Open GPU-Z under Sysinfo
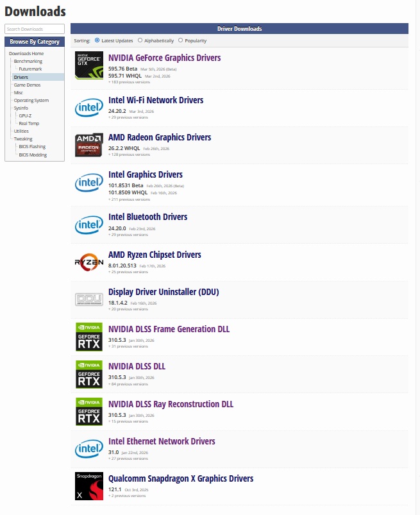The image size is (420, 515). (x=25, y=116)
